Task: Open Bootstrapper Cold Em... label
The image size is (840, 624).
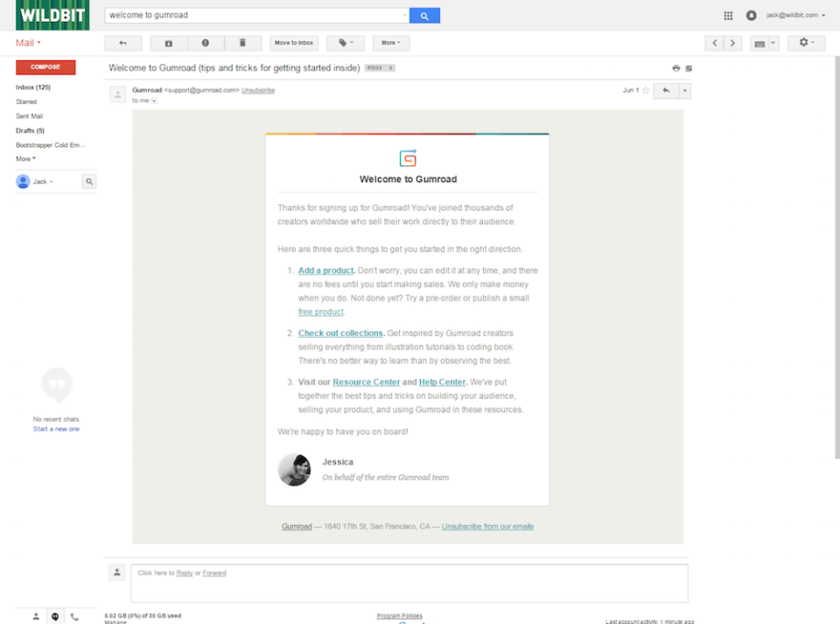Action: click(51, 145)
